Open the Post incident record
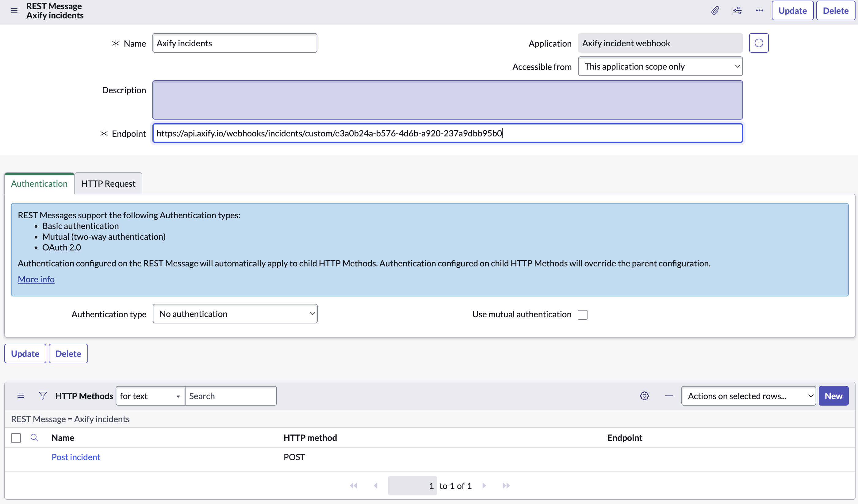The height and width of the screenshot is (504, 858). pyautogui.click(x=75, y=457)
